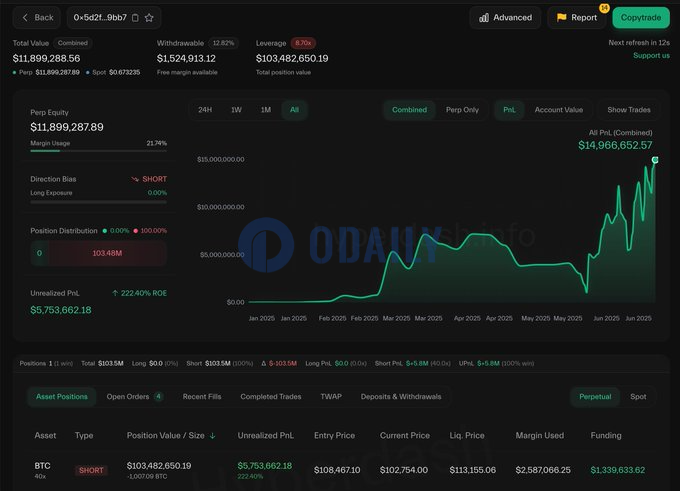This screenshot has width=680, height=491.
Task: Click the Long Exposure bar
Action: coord(98,202)
